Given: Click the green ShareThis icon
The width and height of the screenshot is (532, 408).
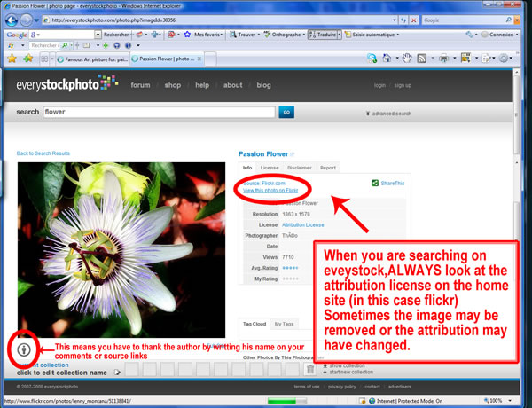Looking at the screenshot, I should point(375,184).
